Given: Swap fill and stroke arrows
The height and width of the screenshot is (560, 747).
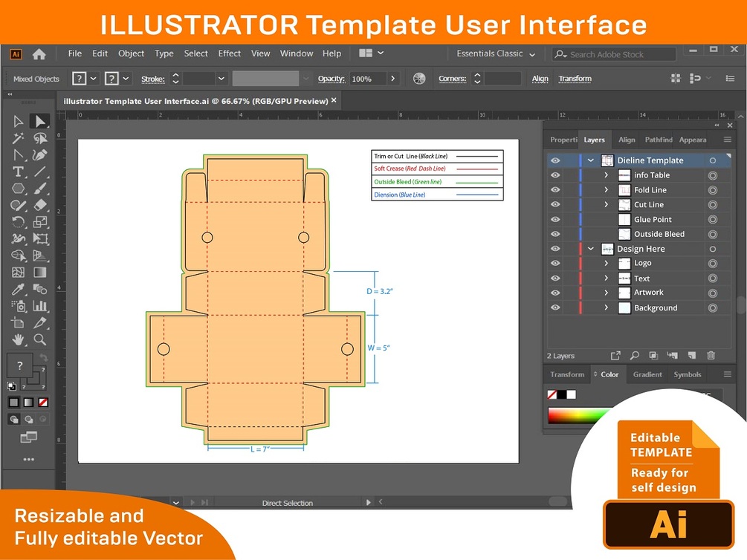Looking at the screenshot, I should tap(43, 357).
